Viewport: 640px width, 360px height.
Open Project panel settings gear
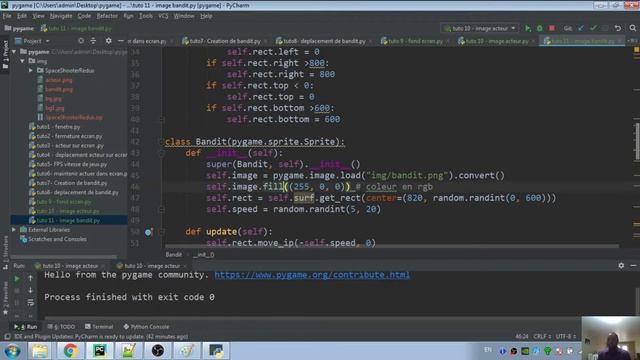click(108, 41)
